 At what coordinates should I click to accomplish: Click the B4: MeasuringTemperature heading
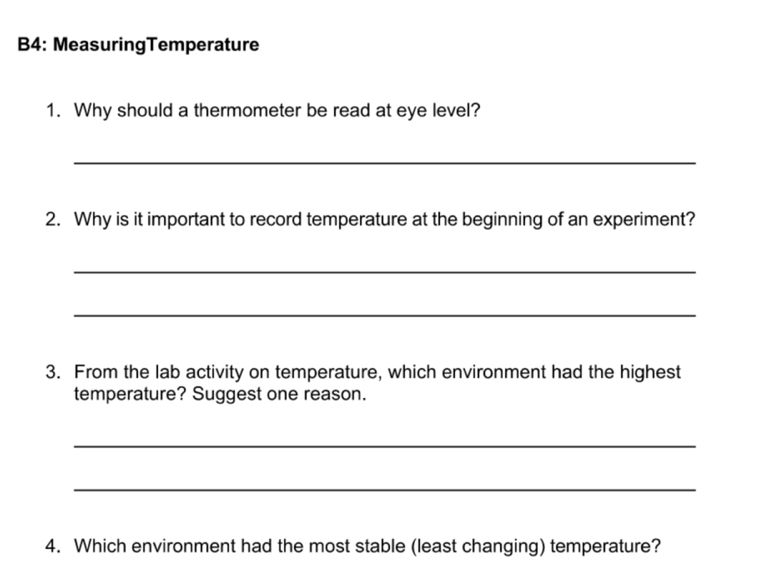[x=138, y=45]
